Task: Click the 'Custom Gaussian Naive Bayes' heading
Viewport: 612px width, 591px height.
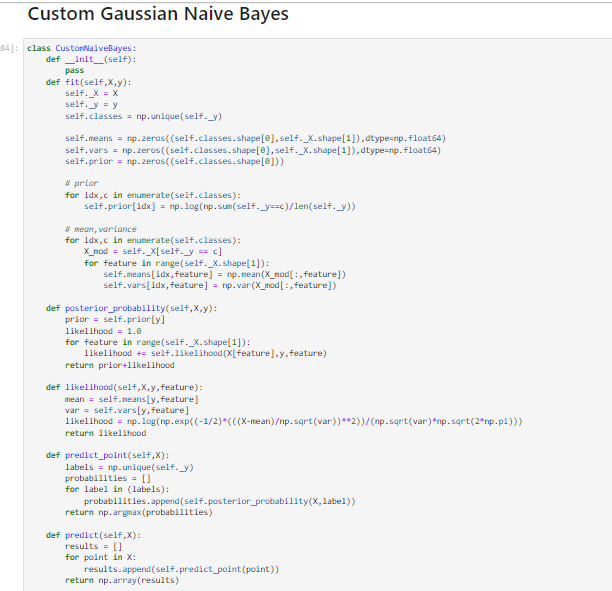Action: pyautogui.click(x=158, y=14)
